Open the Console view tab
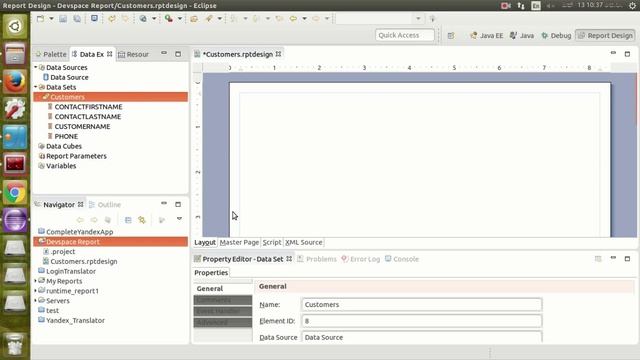 (402, 259)
